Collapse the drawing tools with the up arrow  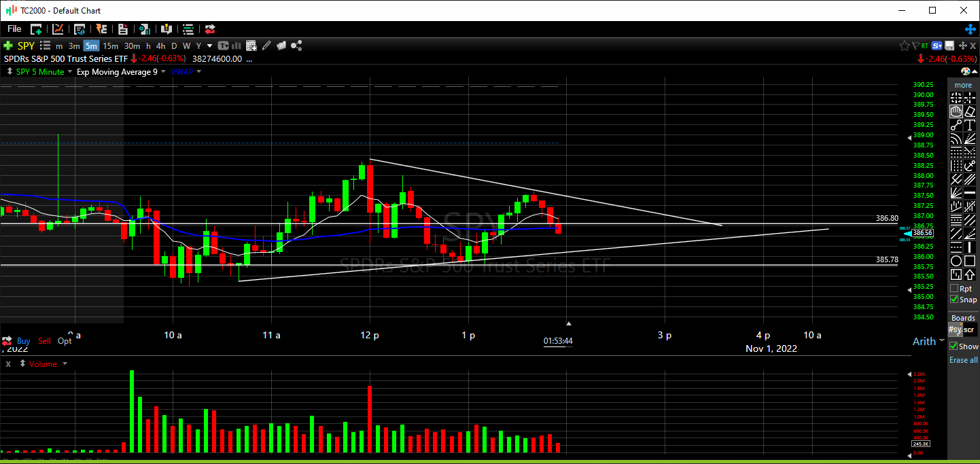pyautogui.click(x=975, y=71)
